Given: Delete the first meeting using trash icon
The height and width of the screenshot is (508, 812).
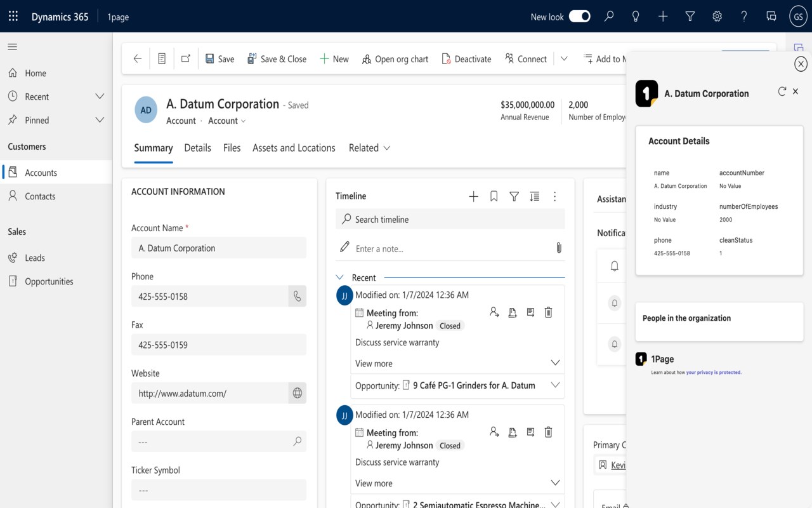Looking at the screenshot, I should (549, 312).
